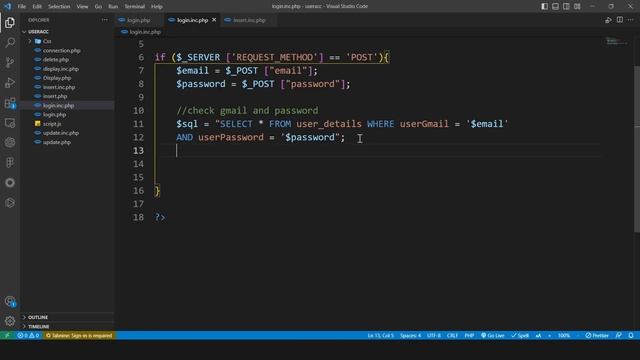This screenshot has height=360, width=640.
Task: Change encoding UTF-8 in status bar
Action: (434, 336)
